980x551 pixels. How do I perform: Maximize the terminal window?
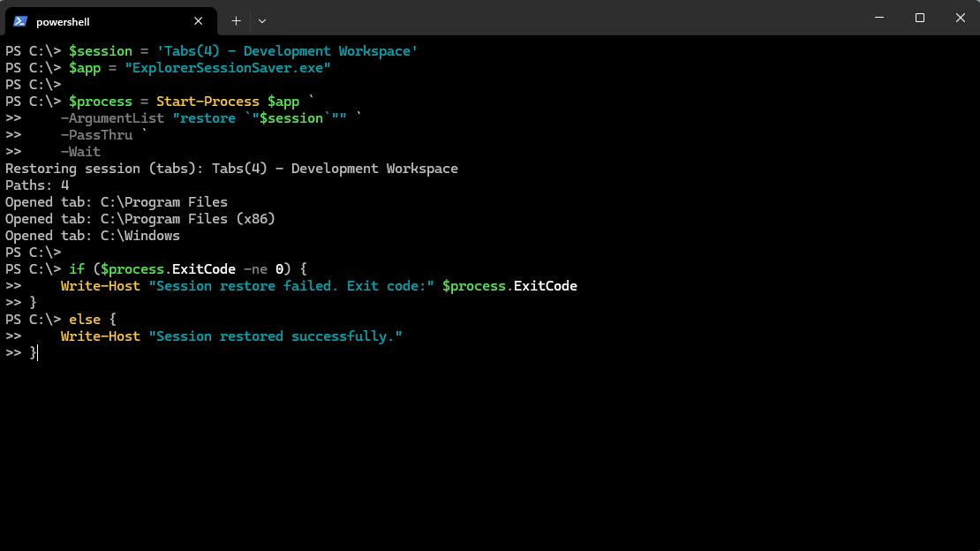coord(920,18)
